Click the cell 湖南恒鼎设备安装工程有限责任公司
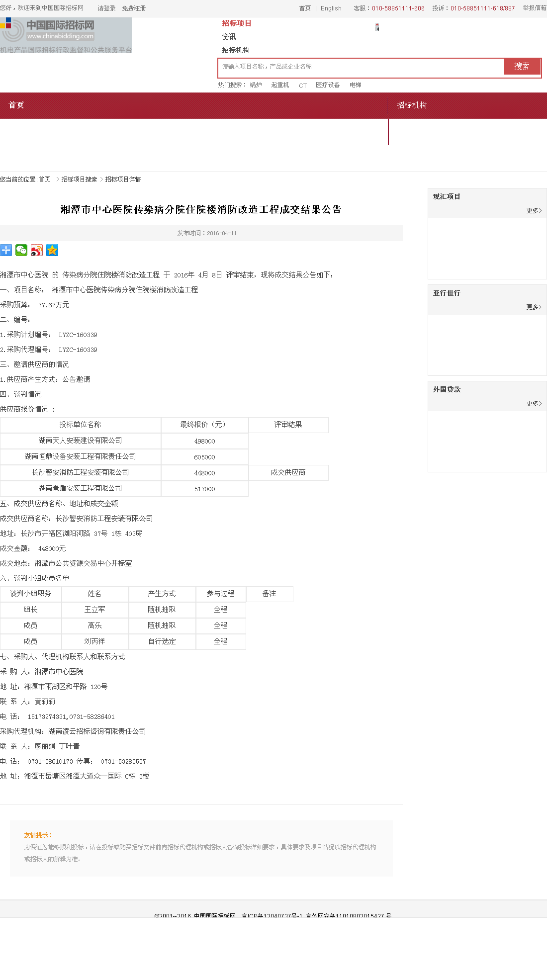547x980 pixels. pos(81,456)
